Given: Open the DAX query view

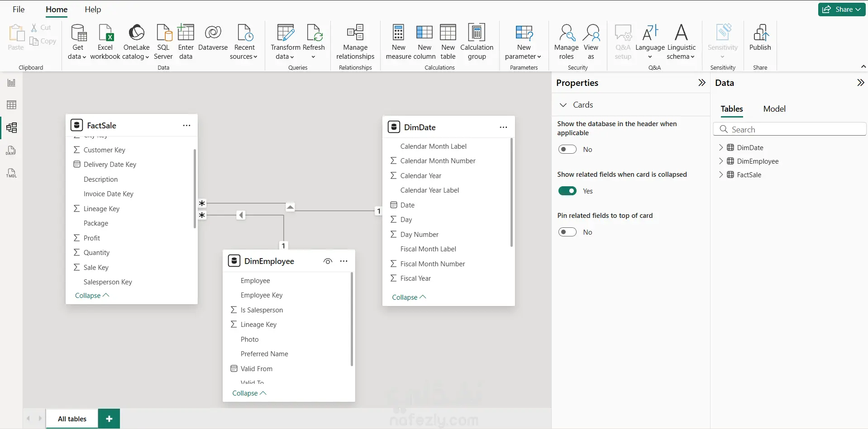Looking at the screenshot, I should (x=11, y=150).
